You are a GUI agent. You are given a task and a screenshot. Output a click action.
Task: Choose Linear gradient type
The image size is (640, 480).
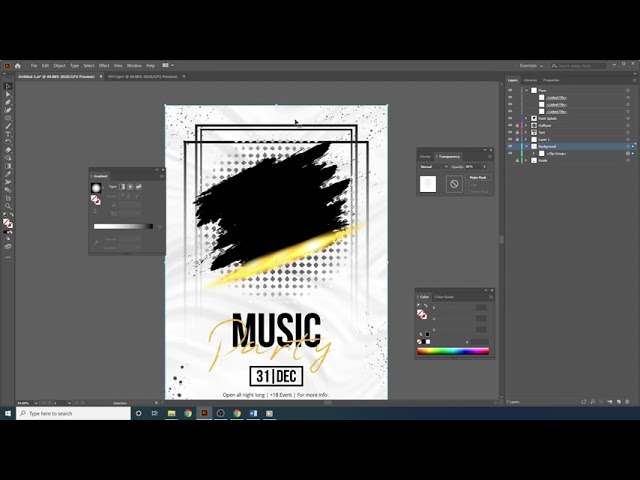(122, 187)
